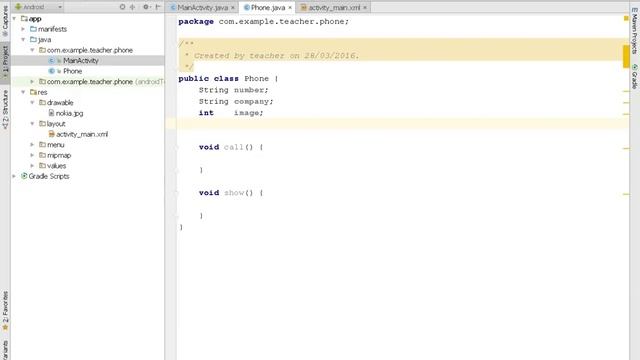Open the 2: Favorites tool window
Image resolution: width=640 pixels, height=360 pixels.
point(5,310)
